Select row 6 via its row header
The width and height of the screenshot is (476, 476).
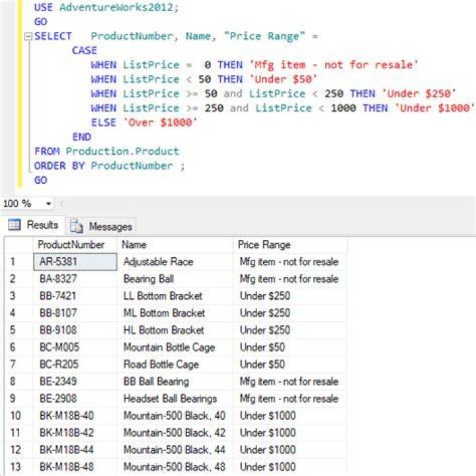[x=19, y=347]
